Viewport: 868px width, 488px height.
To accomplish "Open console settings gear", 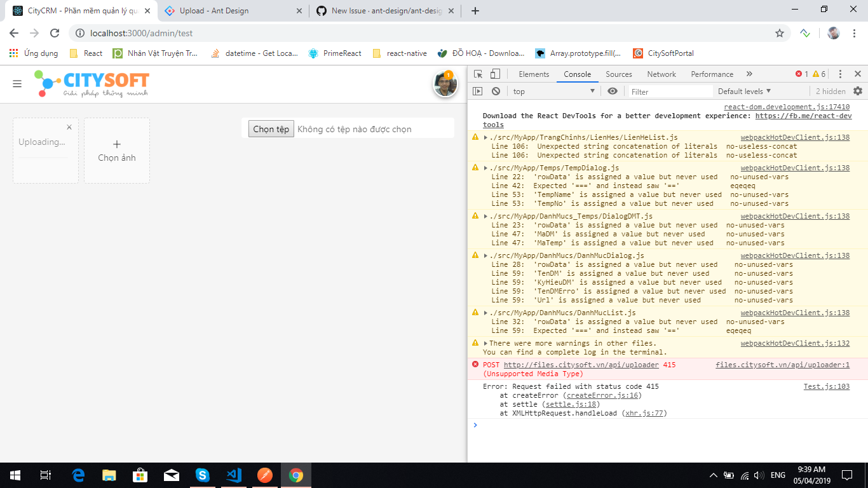I will coord(858,91).
